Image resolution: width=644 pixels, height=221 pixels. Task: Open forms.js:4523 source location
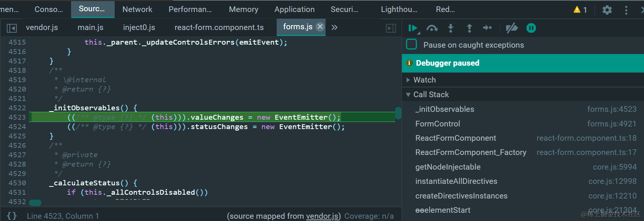coord(612,109)
